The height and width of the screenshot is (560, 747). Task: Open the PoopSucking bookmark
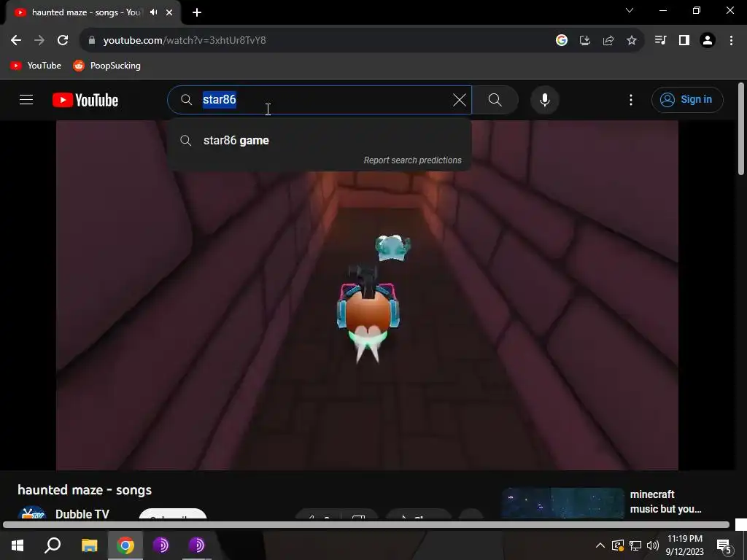click(x=107, y=66)
